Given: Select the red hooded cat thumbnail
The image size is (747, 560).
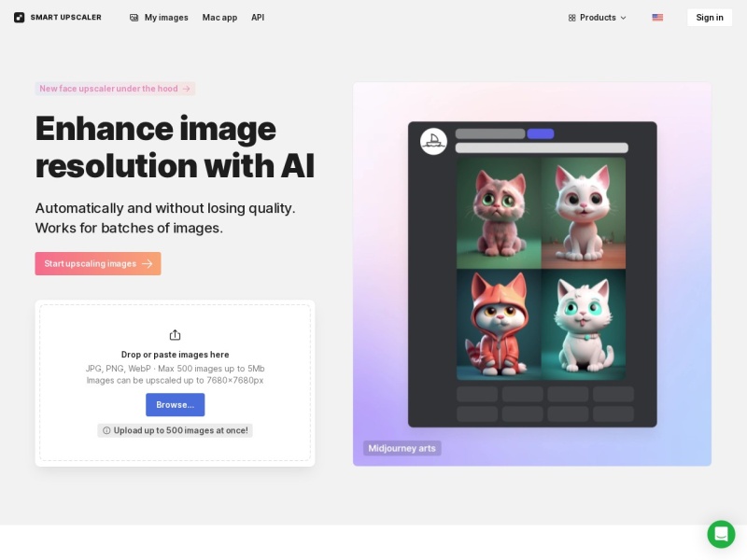Looking at the screenshot, I should 499,325.
